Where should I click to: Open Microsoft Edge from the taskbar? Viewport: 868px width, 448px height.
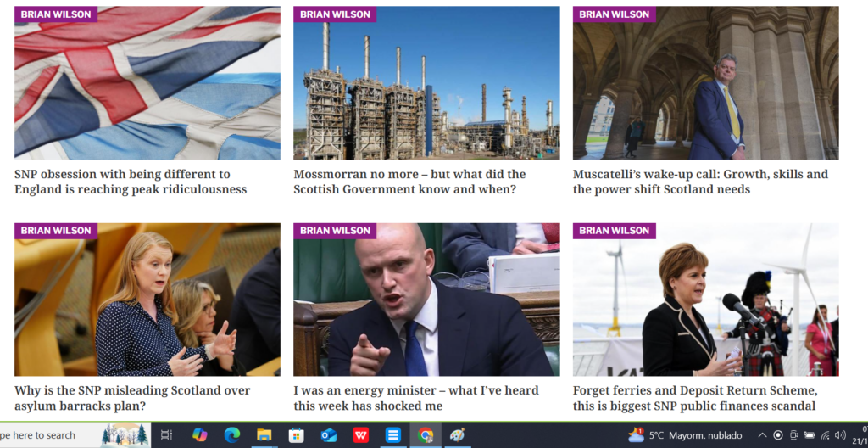pyautogui.click(x=231, y=435)
